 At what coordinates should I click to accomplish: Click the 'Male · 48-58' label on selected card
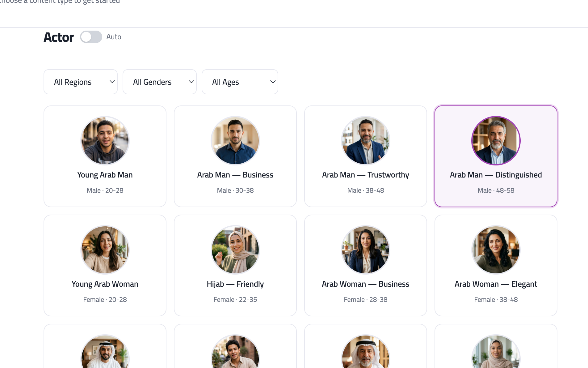tap(496, 190)
